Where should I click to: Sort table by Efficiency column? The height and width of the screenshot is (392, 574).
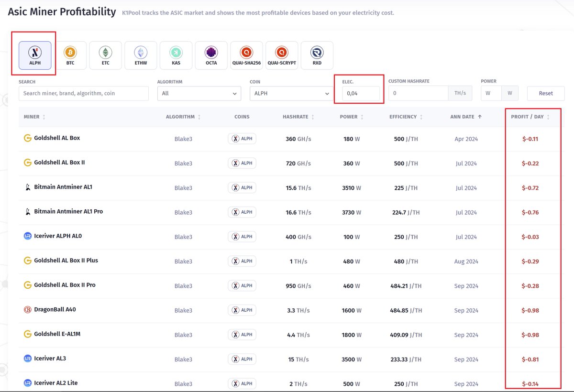click(406, 117)
